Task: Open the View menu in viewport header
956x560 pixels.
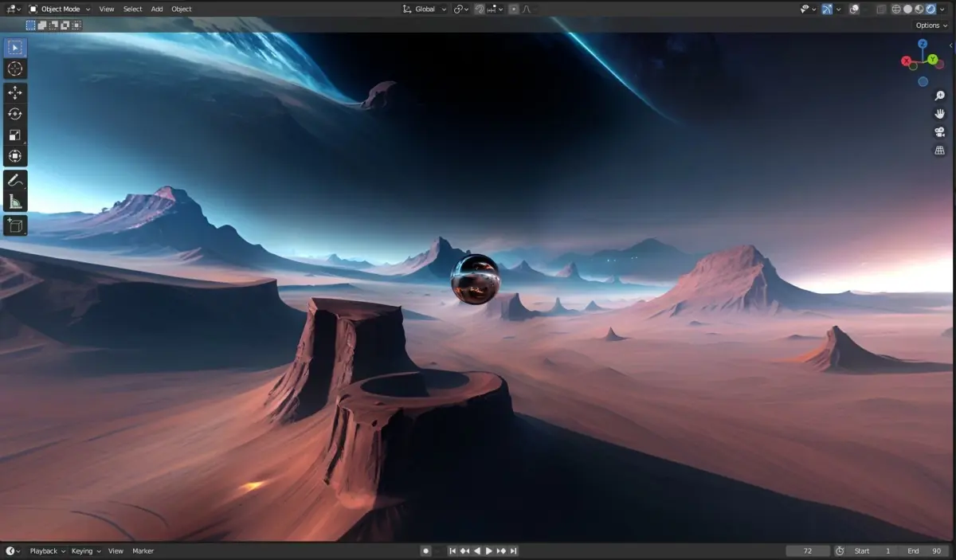Action: click(107, 9)
